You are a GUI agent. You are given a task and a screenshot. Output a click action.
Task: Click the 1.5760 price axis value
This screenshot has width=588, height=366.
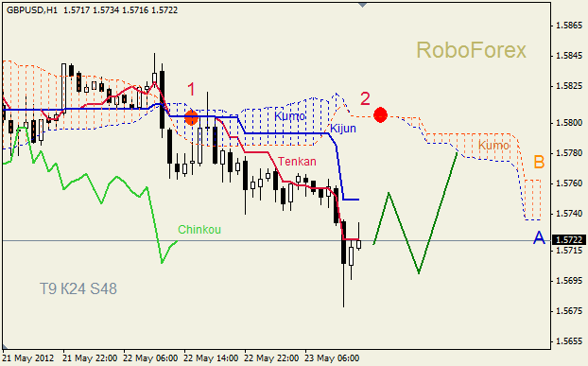point(569,183)
